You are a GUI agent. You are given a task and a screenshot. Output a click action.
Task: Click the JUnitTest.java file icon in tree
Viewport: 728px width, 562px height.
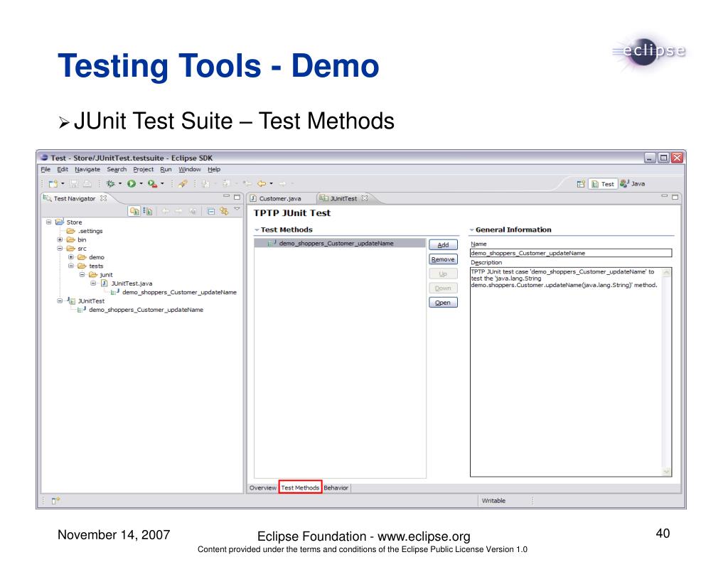(105, 283)
